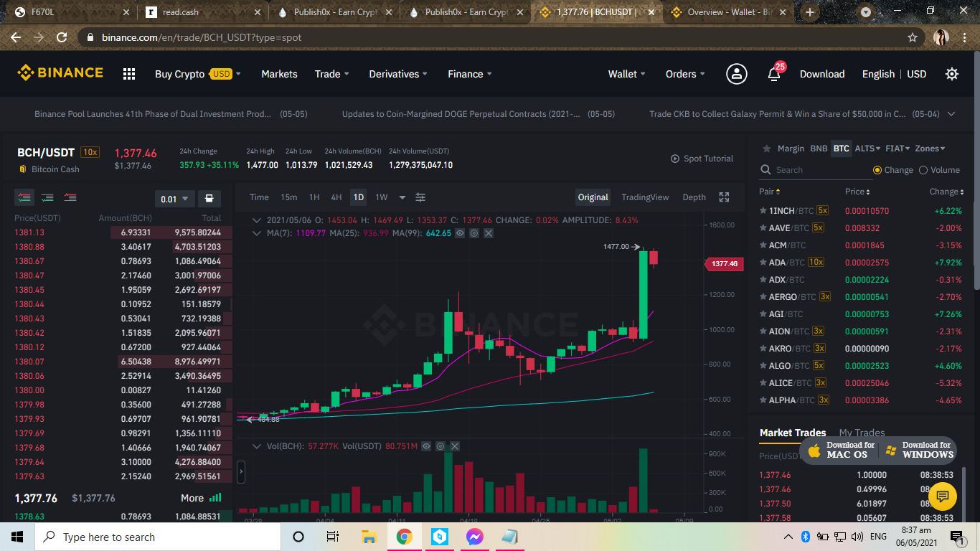This screenshot has width=980, height=551.
Task: Show buy orders only in order book
Action: [x=47, y=198]
